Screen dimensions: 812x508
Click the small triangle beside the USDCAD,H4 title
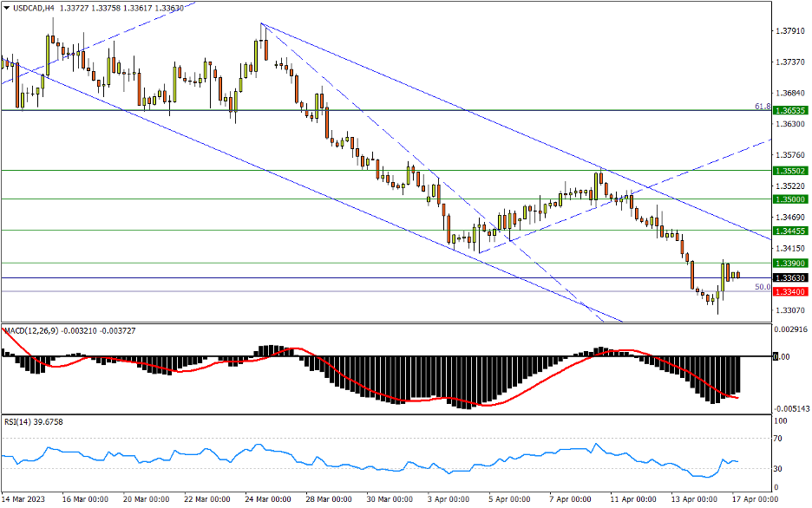[x=5, y=8]
